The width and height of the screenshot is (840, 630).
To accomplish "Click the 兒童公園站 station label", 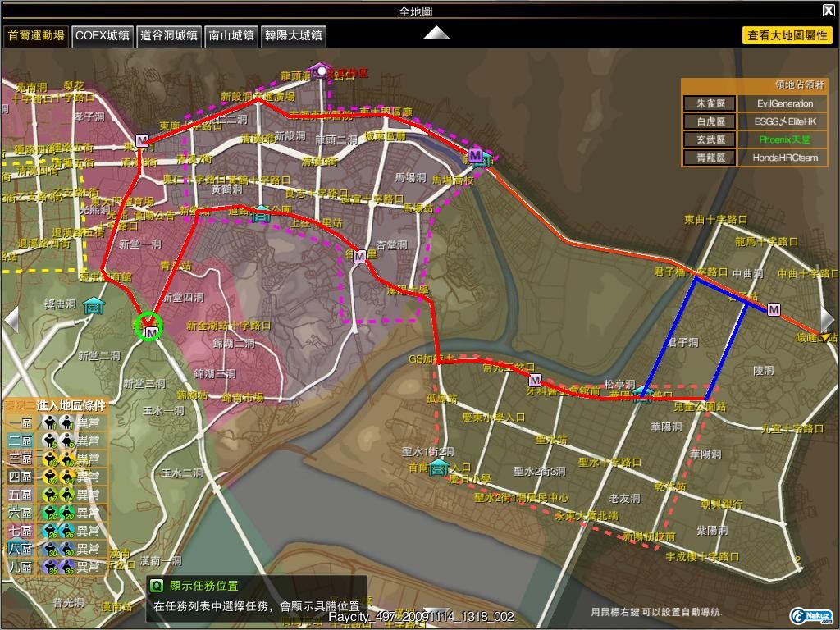I will point(700,407).
